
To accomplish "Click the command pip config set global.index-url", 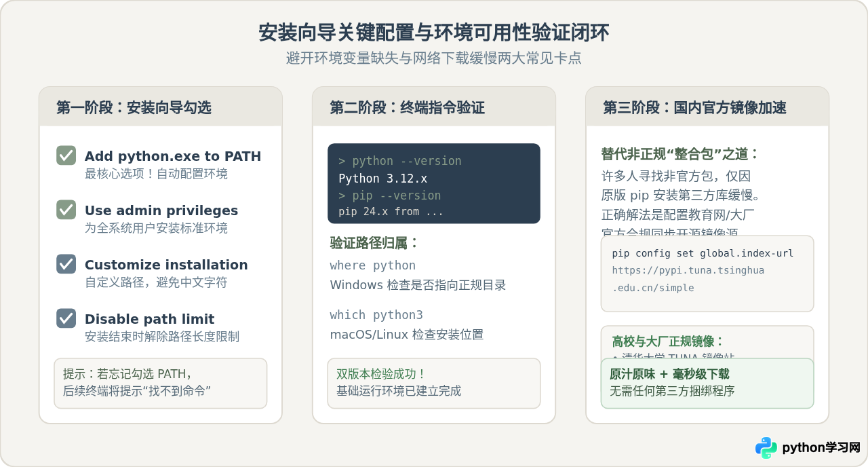I will [703, 253].
